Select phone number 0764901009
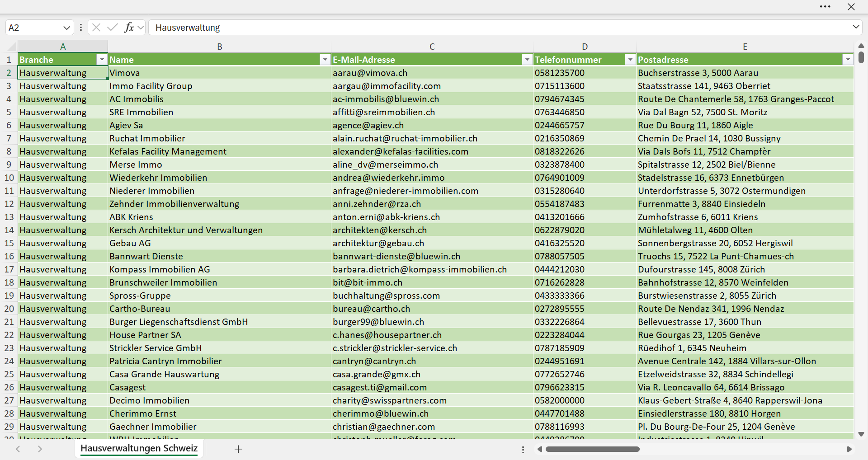Screen dimensions: 868x460 (x=585, y=178)
